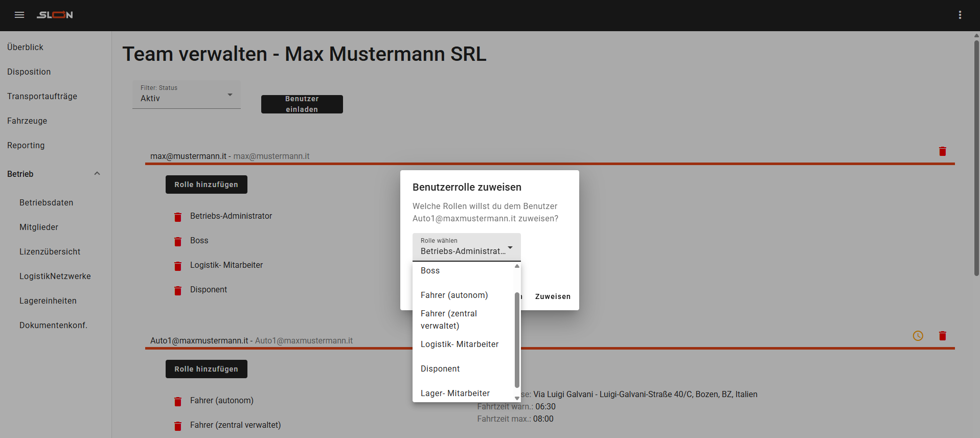Pick Disponent from the role dropdown list
This screenshot has width=980, height=438.
pyautogui.click(x=440, y=368)
